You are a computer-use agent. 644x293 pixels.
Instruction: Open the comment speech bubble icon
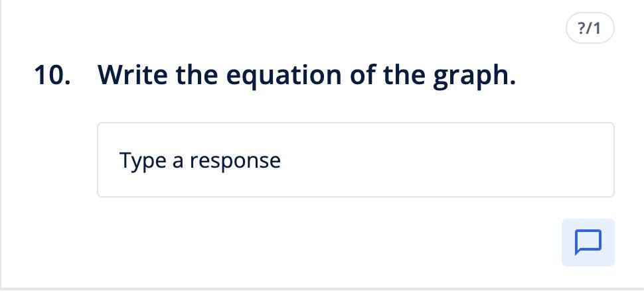click(x=588, y=243)
